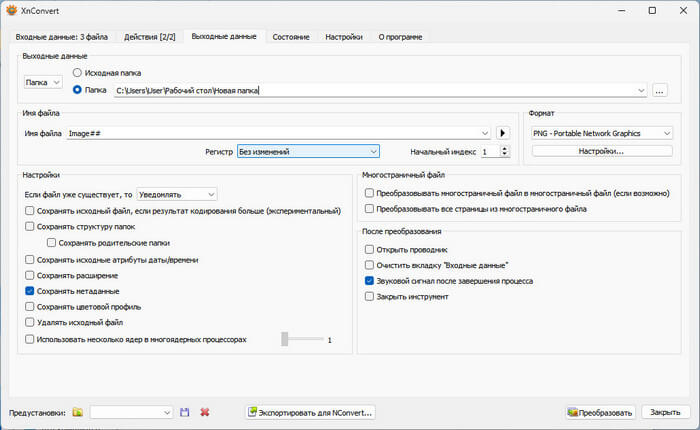Viewport: 700px width, 430px height.
Task: Click Экспортировать для NConvert button
Action: click(x=310, y=412)
